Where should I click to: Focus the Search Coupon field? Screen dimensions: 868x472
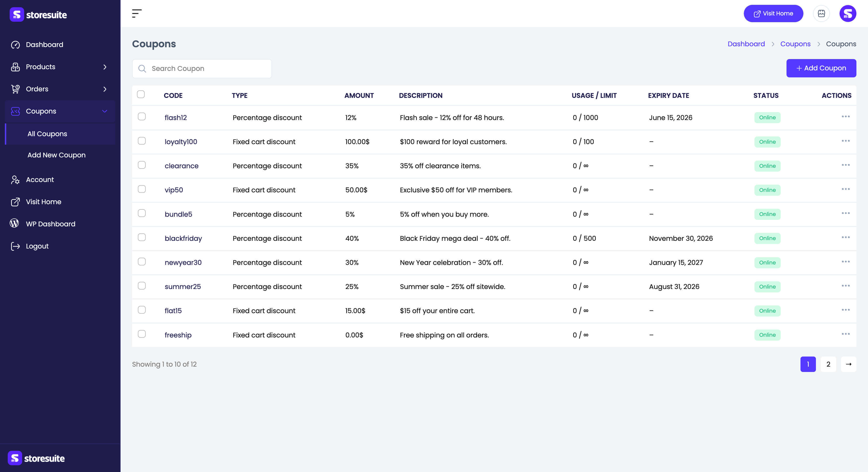202,69
